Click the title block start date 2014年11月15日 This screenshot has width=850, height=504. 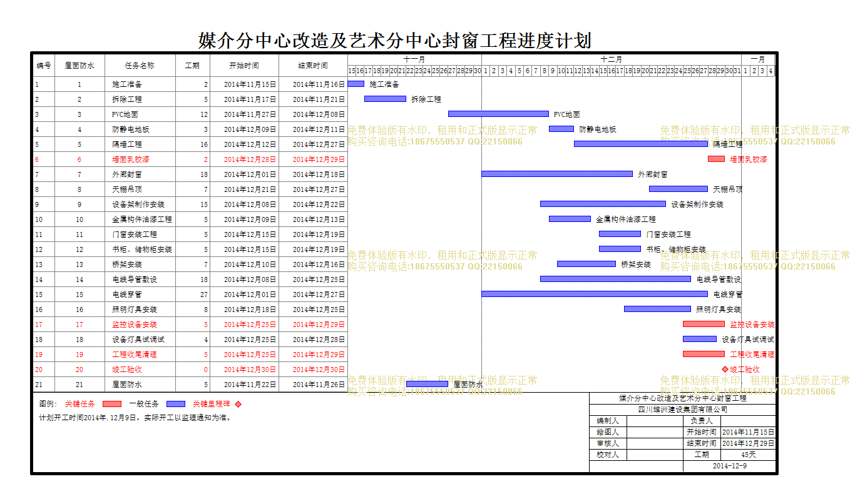(x=748, y=432)
